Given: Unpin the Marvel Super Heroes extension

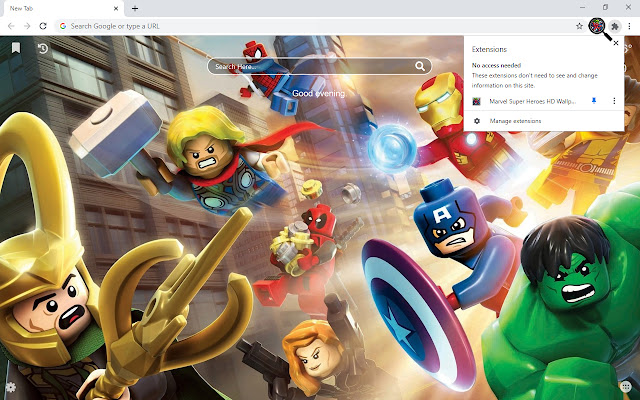Looking at the screenshot, I should pyautogui.click(x=594, y=101).
